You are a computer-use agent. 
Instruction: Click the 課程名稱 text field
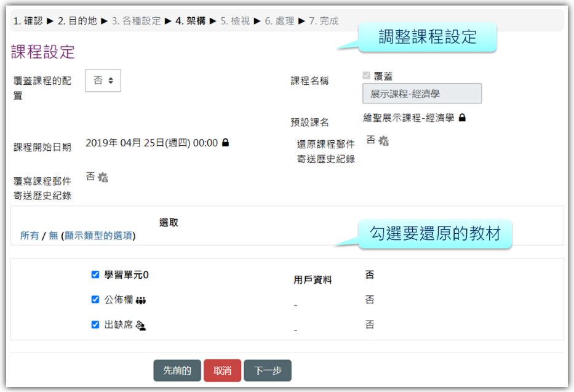pyautogui.click(x=422, y=94)
